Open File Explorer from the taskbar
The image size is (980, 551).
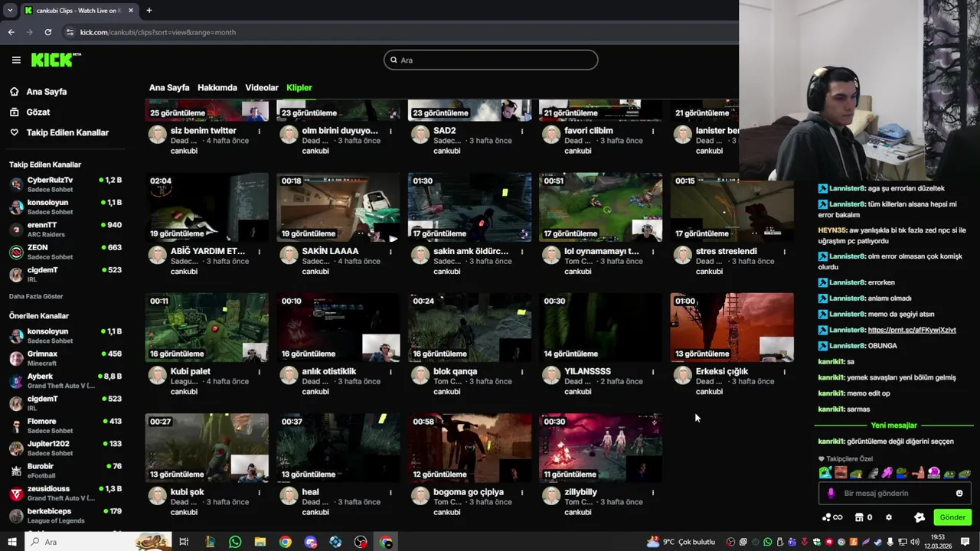tap(260, 542)
